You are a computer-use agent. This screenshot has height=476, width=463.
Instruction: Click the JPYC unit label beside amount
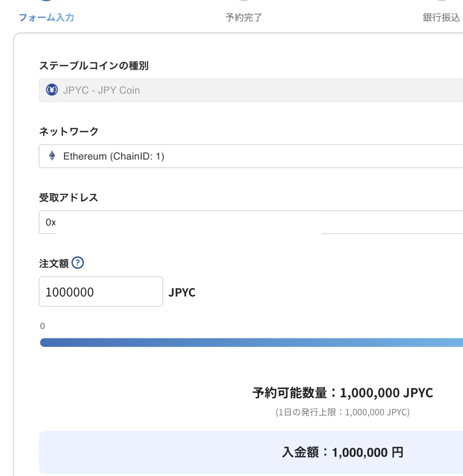(182, 292)
